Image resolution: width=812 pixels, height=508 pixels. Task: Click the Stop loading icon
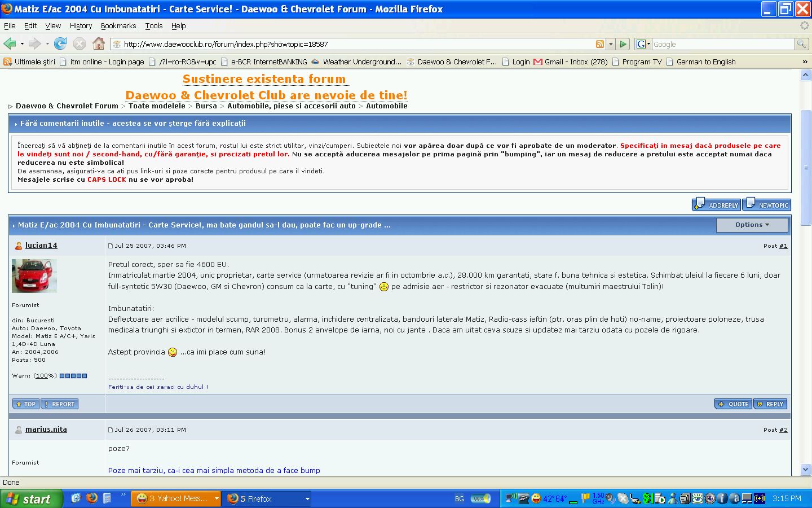[80, 43]
